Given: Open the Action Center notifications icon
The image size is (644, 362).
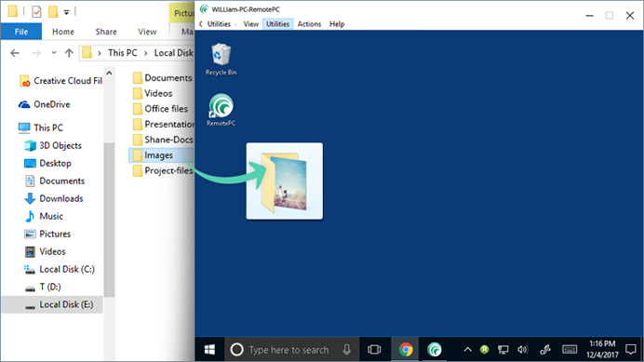Looking at the screenshot, I should pyautogui.click(x=631, y=350).
